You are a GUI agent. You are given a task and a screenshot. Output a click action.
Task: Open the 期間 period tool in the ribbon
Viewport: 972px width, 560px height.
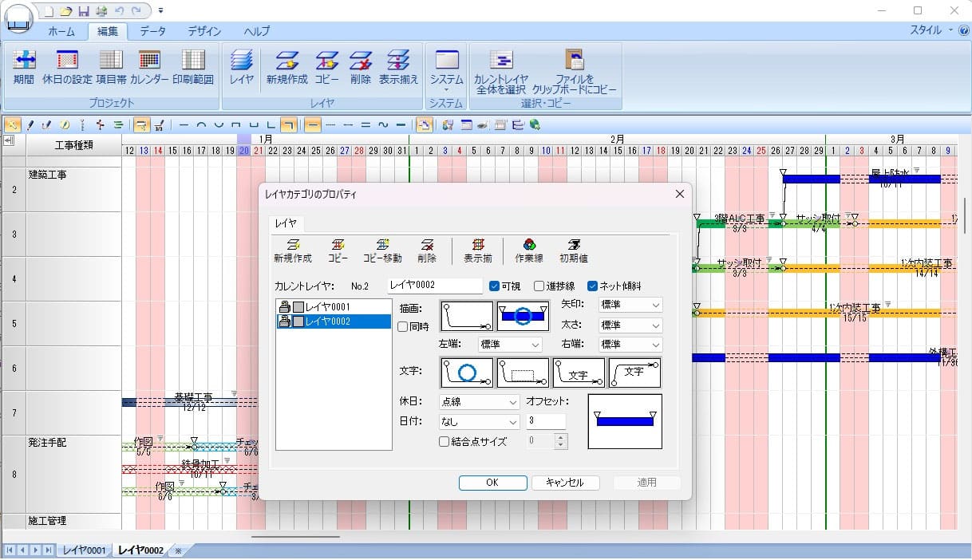24,68
